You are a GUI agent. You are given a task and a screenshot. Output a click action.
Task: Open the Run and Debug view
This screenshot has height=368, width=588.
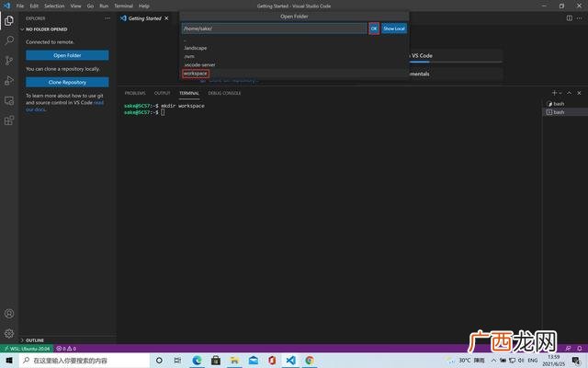pos(9,80)
